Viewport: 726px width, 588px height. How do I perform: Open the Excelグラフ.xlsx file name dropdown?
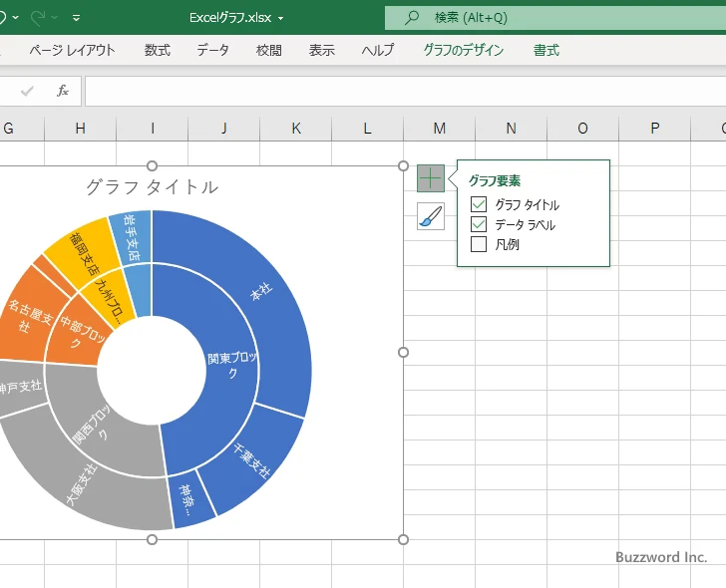coord(280,19)
